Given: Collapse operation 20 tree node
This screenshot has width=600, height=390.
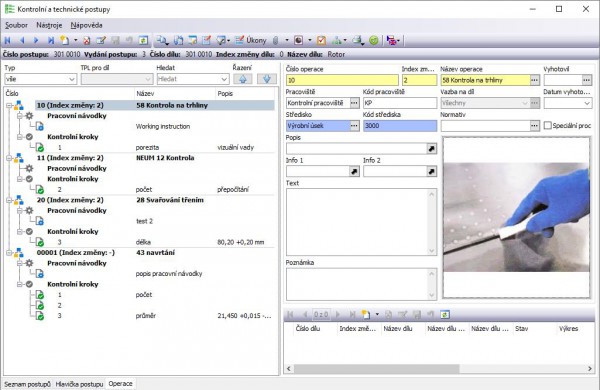Looking at the screenshot, I should [x=9, y=200].
